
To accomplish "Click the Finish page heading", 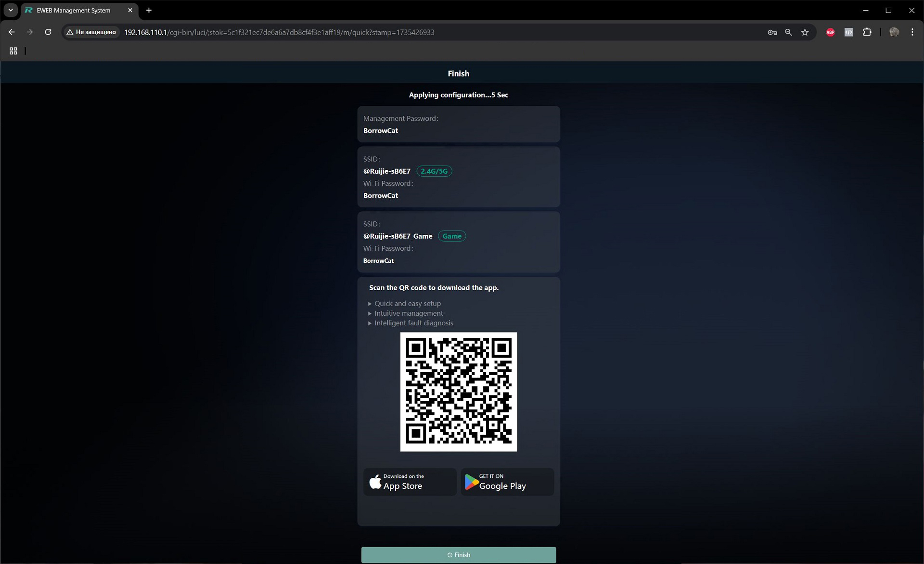I will click(x=459, y=74).
